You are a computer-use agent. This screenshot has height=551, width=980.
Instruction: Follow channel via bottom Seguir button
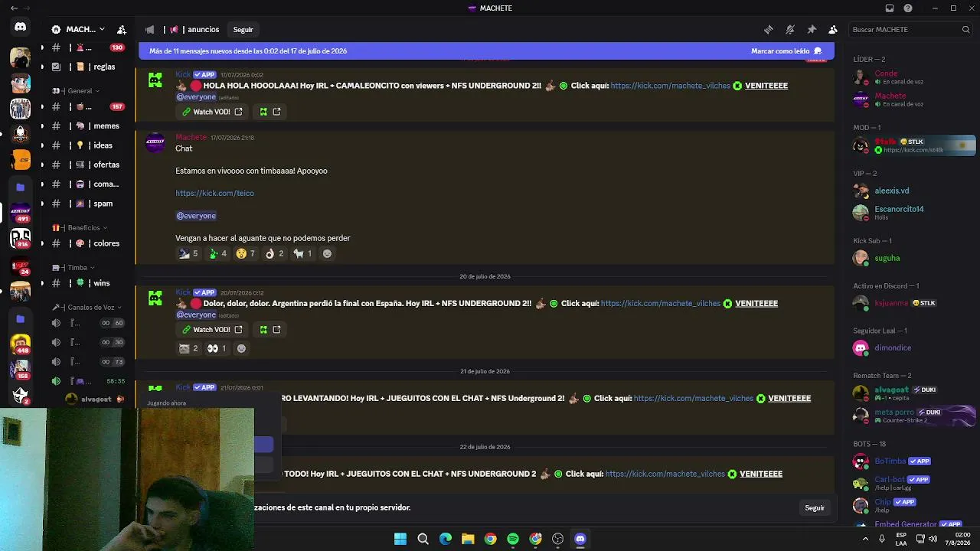815,508
